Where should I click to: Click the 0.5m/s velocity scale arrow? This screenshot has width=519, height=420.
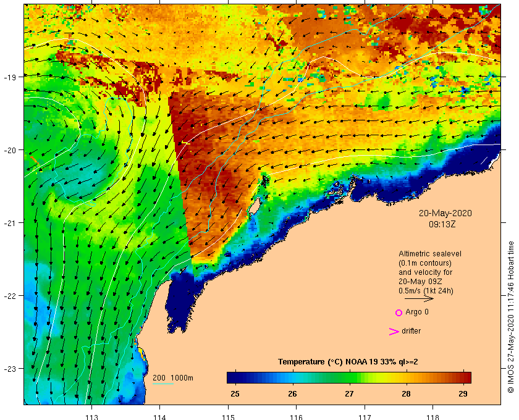(x=419, y=299)
